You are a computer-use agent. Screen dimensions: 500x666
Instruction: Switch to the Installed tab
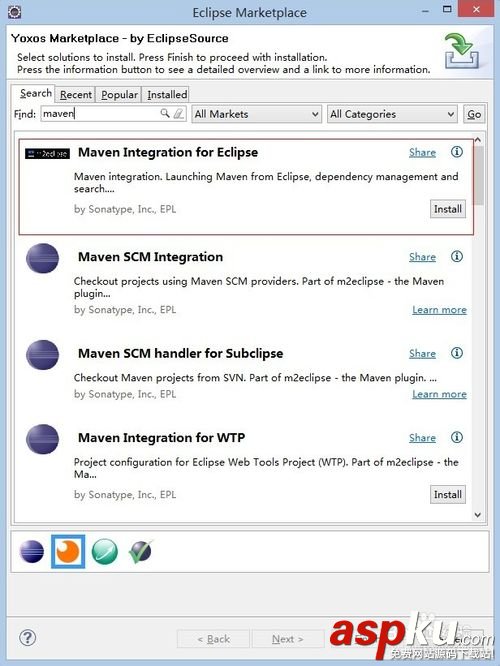(x=167, y=94)
